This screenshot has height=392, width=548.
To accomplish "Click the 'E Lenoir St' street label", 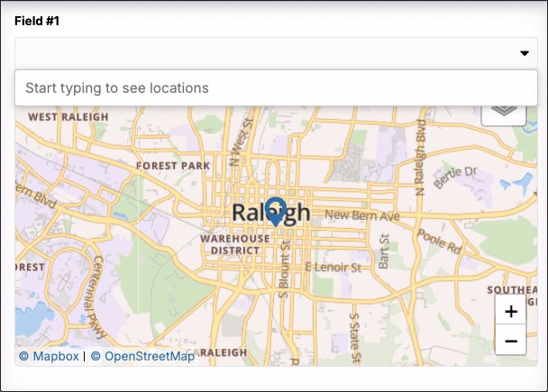I will [333, 268].
